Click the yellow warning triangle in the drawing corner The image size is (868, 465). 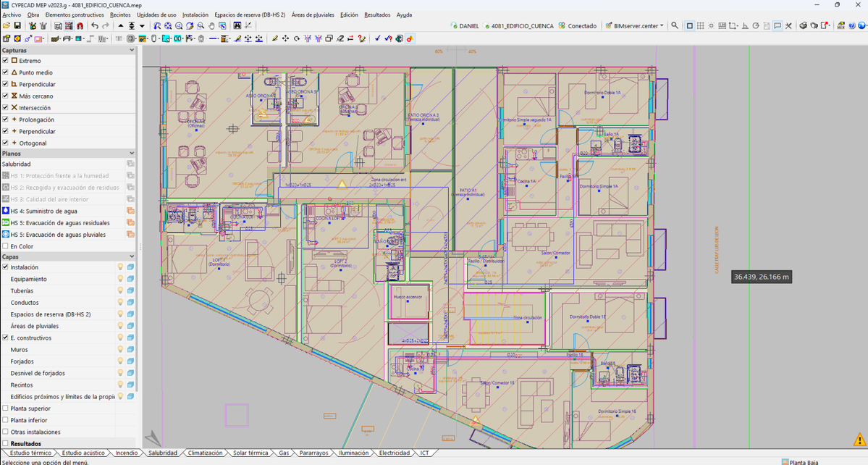pos(859,440)
